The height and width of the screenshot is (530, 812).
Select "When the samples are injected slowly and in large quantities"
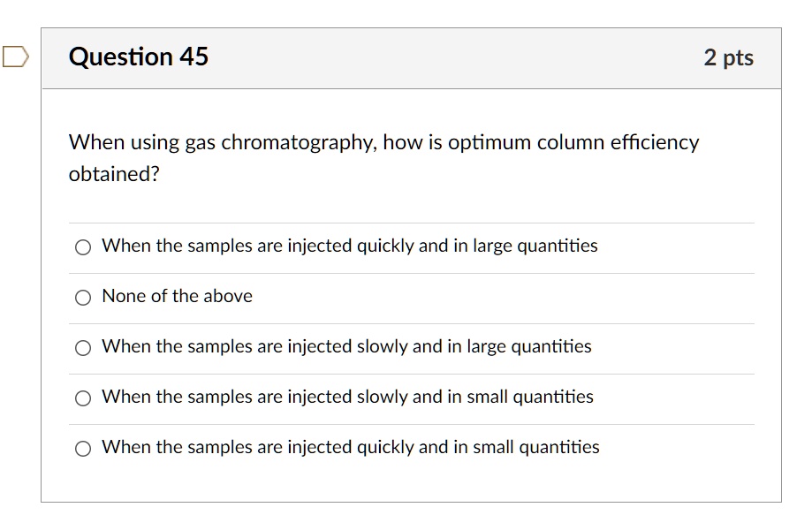(83, 347)
